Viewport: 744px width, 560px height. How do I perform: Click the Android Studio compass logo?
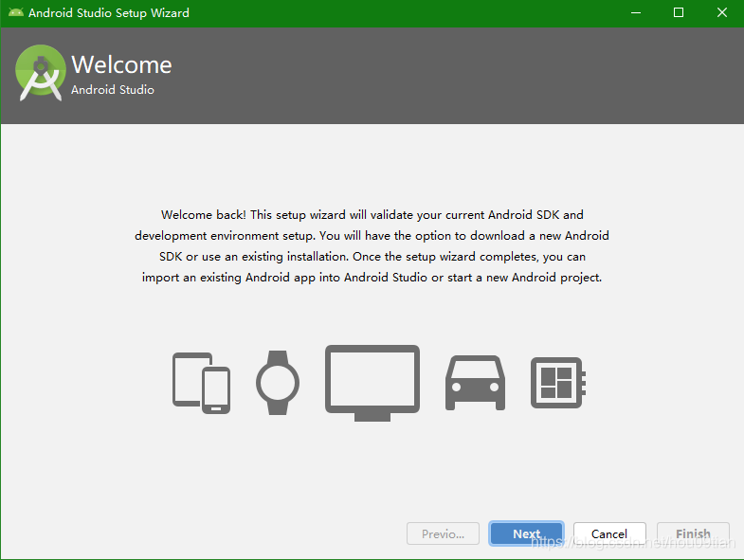pyautogui.click(x=41, y=73)
